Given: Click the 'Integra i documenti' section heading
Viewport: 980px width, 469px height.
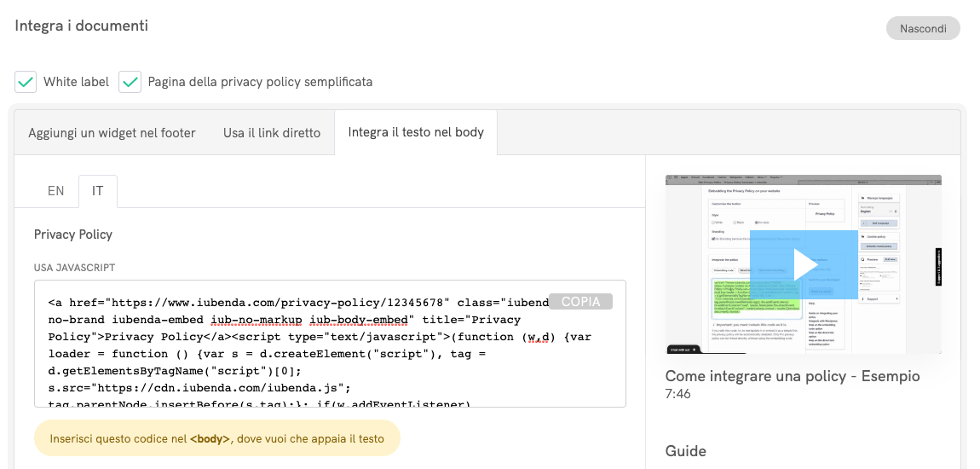Looking at the screenshot, I should pyautogui.click(x=82, y=26).
